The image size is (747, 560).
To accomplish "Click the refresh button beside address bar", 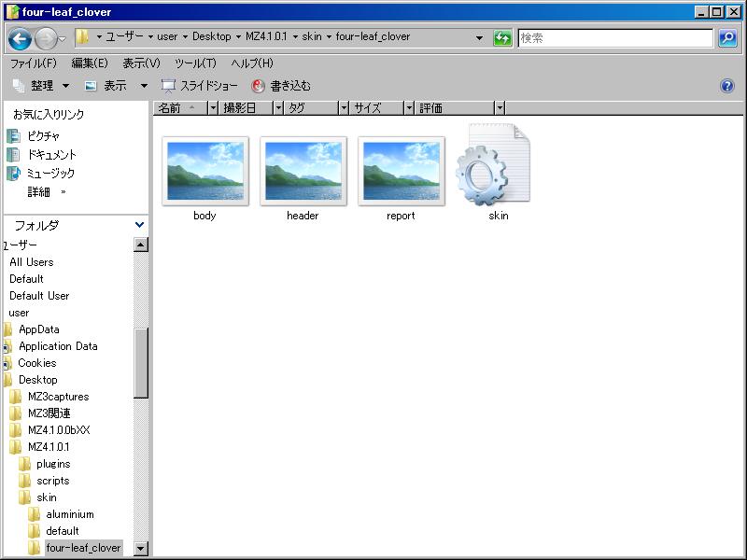I will pyautogui.click(x=503, y=38).
